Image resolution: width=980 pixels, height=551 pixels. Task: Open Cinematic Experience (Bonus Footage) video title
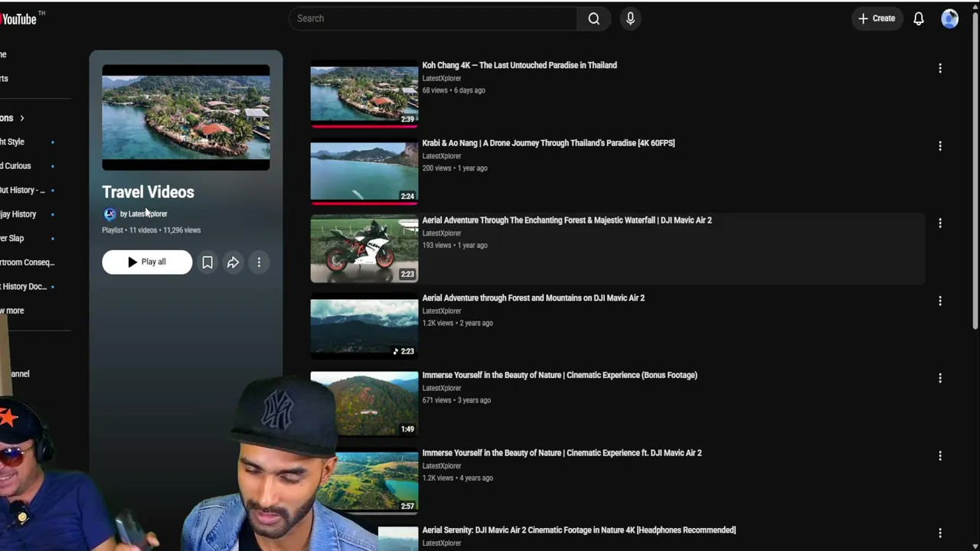(560, 375)
